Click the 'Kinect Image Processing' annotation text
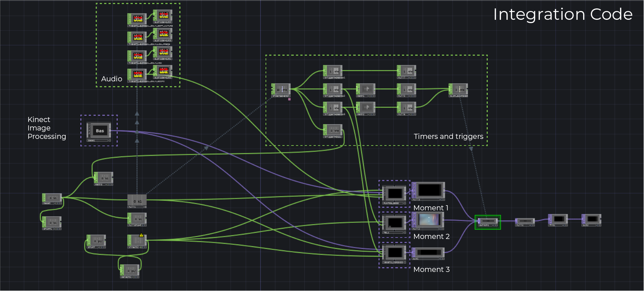The image size is (644, 291). 47,128
